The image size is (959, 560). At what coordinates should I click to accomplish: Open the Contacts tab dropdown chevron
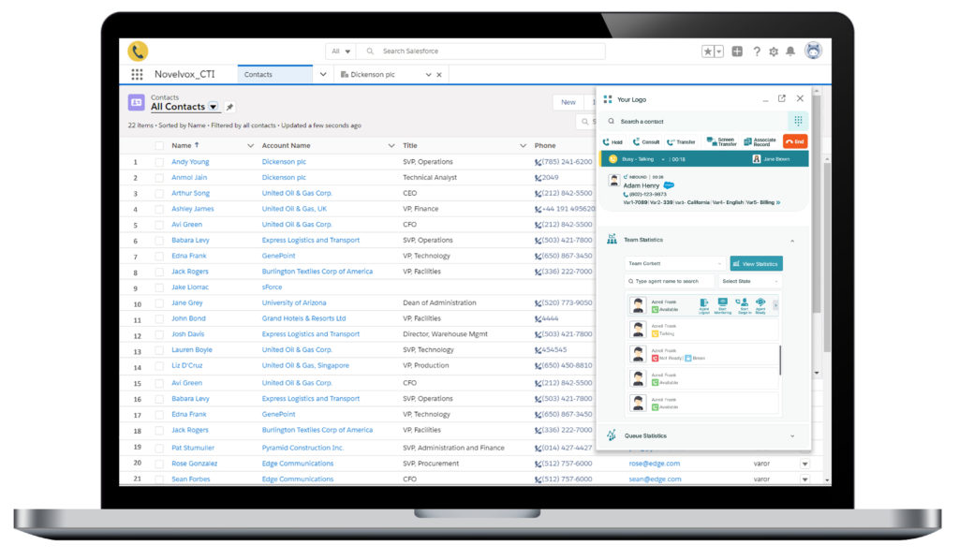pyautogui.click(x=323, y=75)
